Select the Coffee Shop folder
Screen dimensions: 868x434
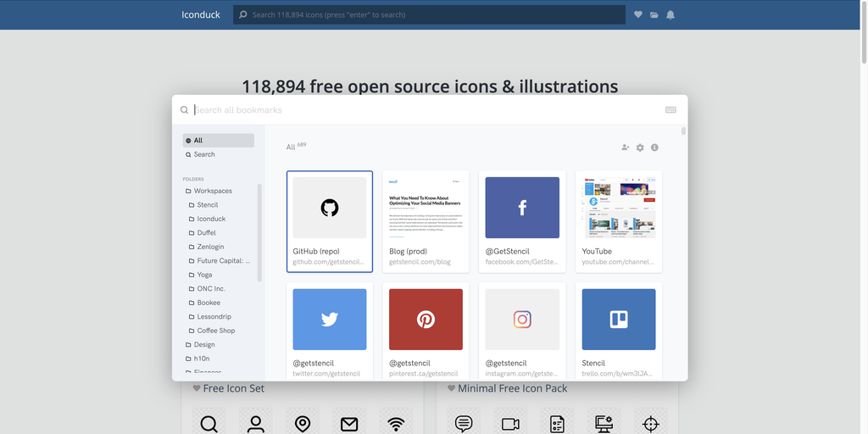click(x=215, y=331)
